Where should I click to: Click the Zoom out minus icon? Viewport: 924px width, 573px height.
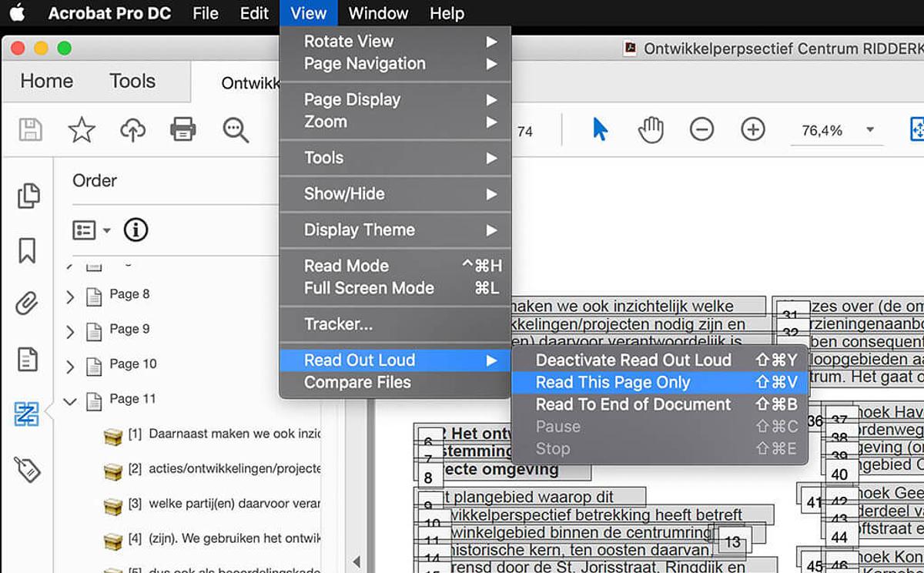[701, 129]
